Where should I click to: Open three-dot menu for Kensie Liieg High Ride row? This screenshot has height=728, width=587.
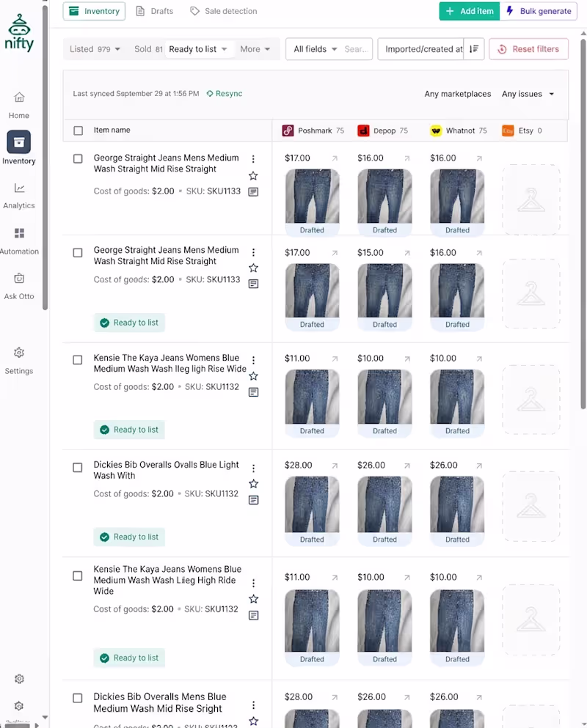(x=253, y=583)
